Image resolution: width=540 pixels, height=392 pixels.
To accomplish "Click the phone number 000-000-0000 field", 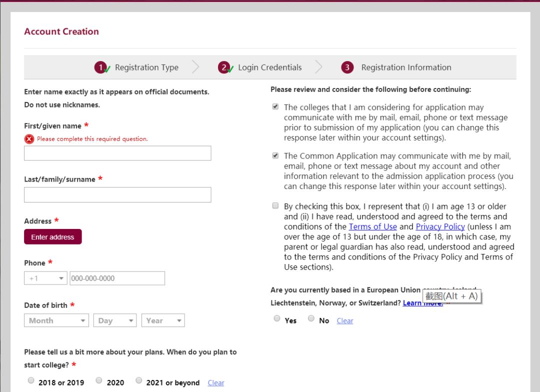I will 117,278.
